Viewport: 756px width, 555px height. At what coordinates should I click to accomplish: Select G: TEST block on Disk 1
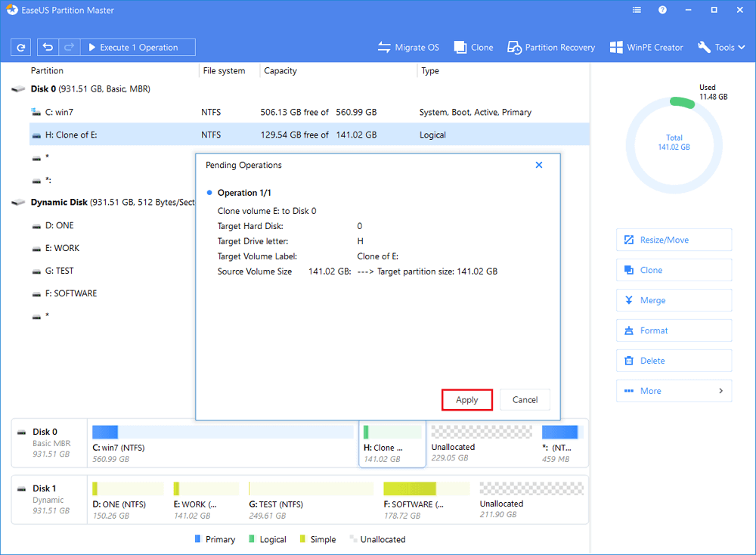point(311,500)
